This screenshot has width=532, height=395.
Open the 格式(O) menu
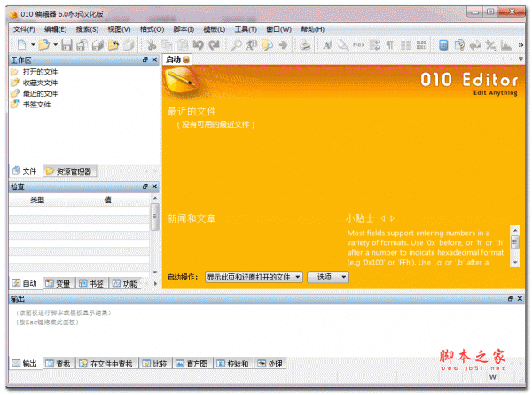[x=152, y=29]
